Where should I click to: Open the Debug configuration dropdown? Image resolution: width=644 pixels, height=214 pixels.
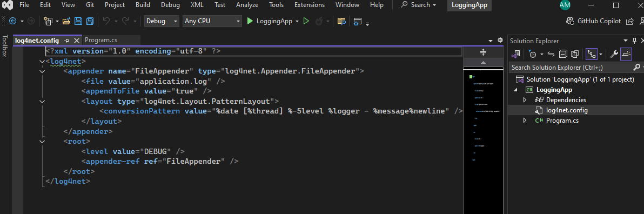pyautogui.click(x=162, y=21)
